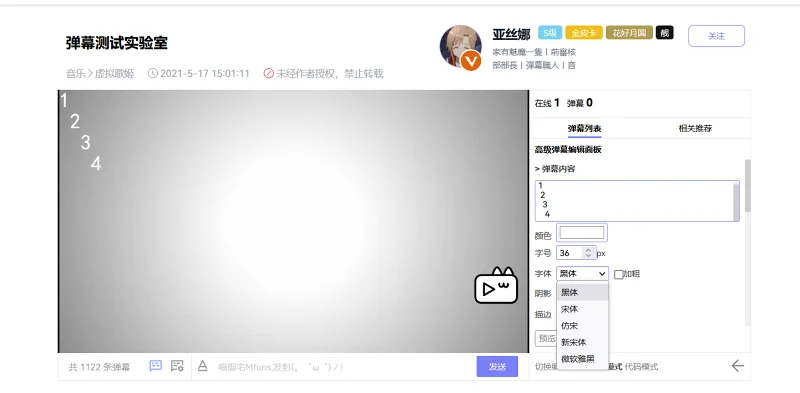Screen dimensions: 800x393
Task: Open the 字体 font dropdown
Action: click(582, 274)
